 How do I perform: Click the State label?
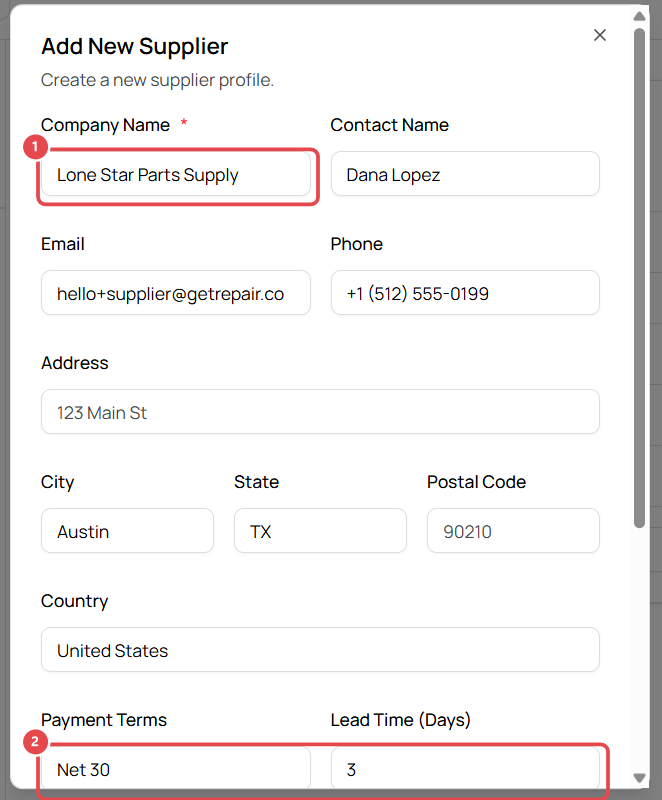(257, 482)
